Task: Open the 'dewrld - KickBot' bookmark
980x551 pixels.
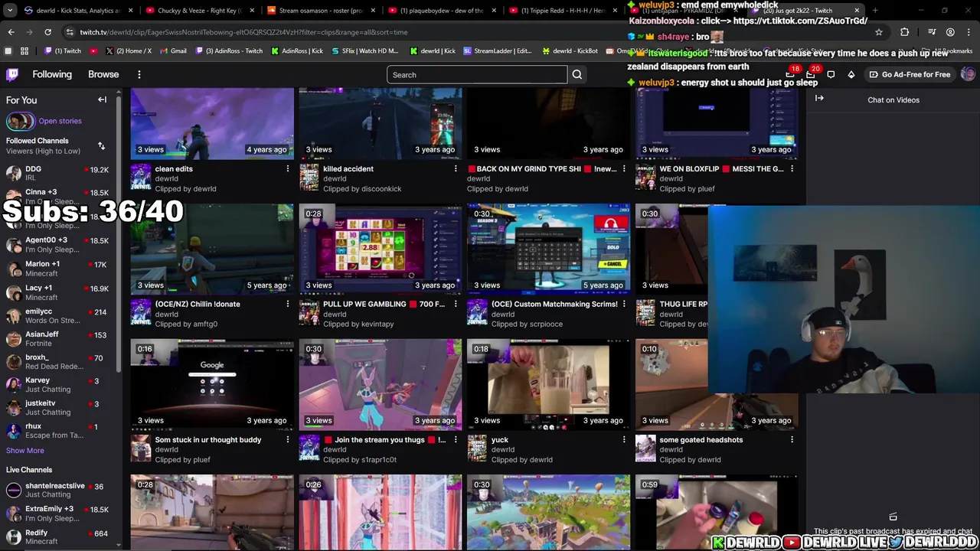Action: [569, 51]
